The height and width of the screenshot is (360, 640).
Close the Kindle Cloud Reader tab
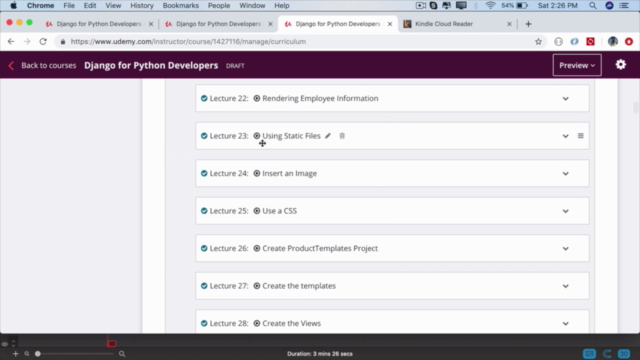[x=509, y=24]
